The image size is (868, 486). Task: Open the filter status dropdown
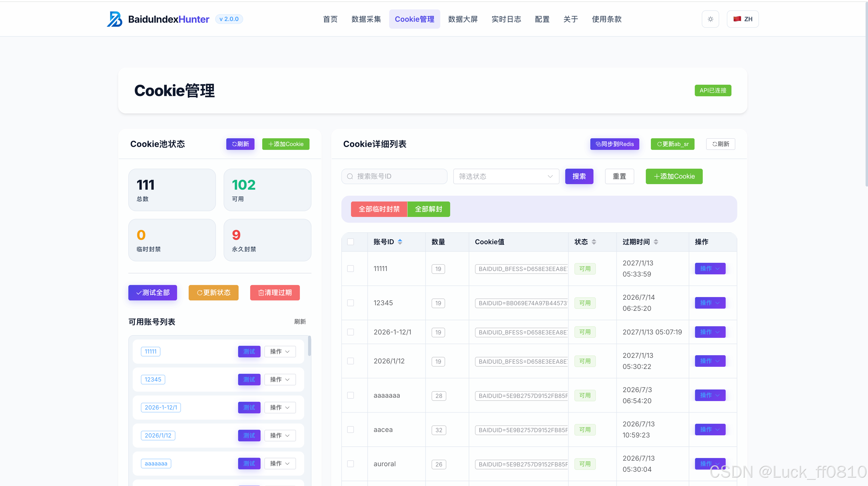point(506,176)
